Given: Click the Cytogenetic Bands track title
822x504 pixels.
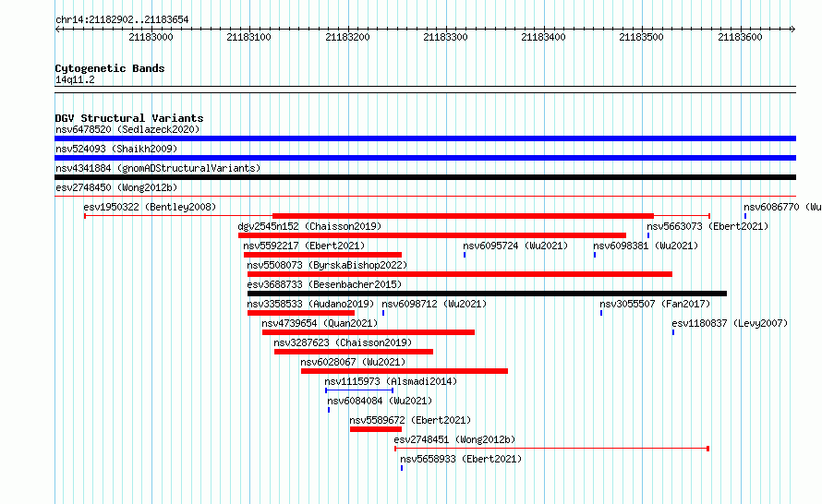Looking at the screenshot, I should 110,68.
